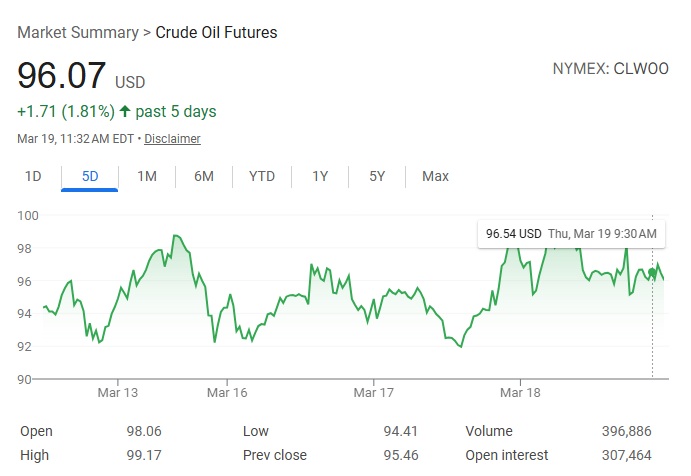Select the 1D time range tab
The height and width of the screenshot is (476, 691).
33,177
